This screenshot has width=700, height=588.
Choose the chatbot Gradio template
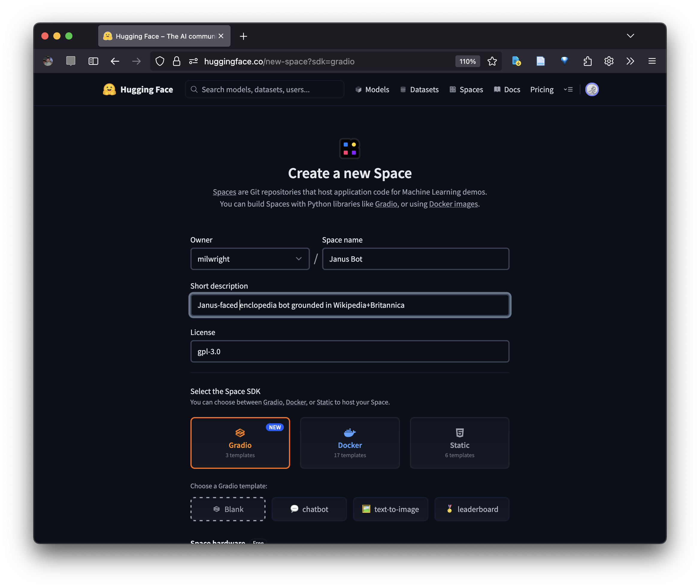(309, 509)
